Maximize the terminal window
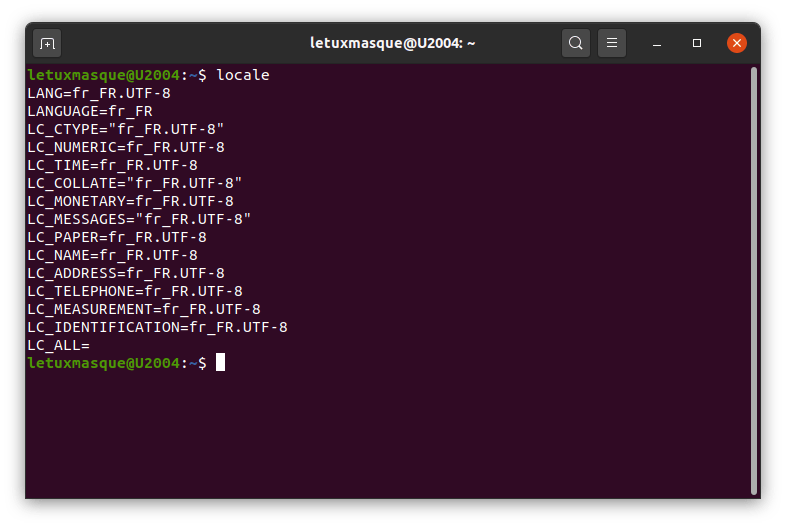The width and height of the screenshot is (786, 527). pos(697,44)
